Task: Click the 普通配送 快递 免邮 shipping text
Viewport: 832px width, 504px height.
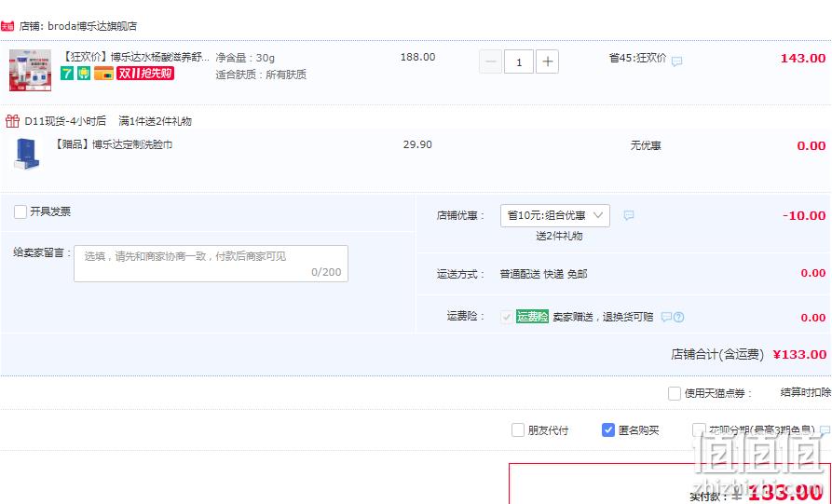Action: pyautogui.click(x=543, y=274)
